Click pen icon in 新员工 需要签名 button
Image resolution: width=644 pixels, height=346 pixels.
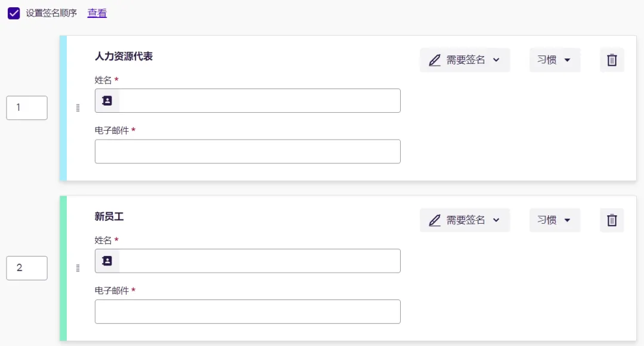[x=435, y=220]
